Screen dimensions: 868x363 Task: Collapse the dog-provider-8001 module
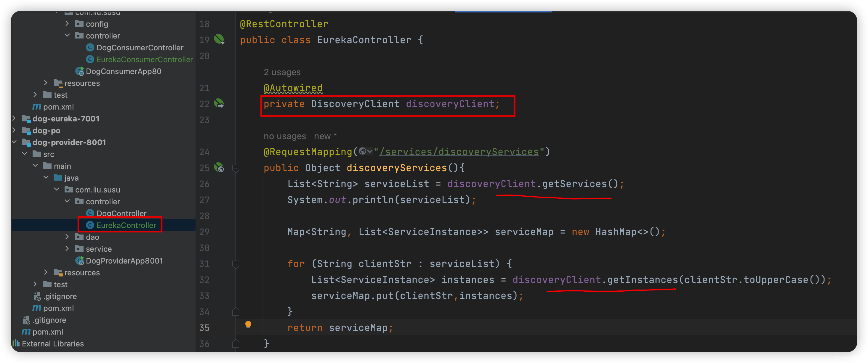(14, 142)
